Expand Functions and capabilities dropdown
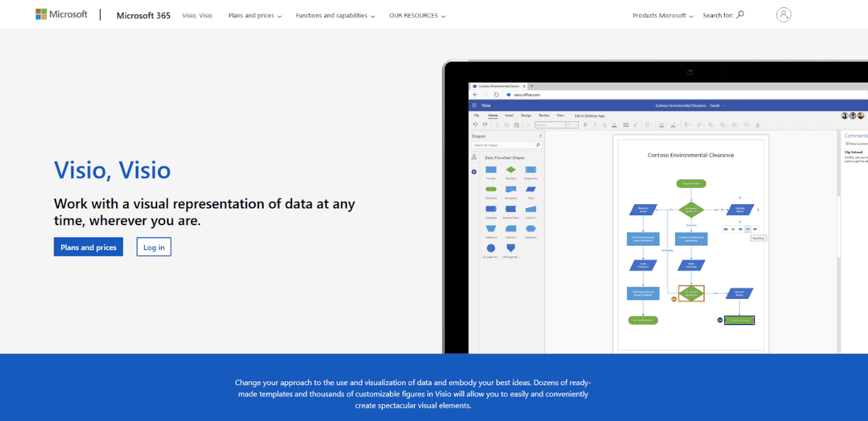 click(x=335, y=15)
